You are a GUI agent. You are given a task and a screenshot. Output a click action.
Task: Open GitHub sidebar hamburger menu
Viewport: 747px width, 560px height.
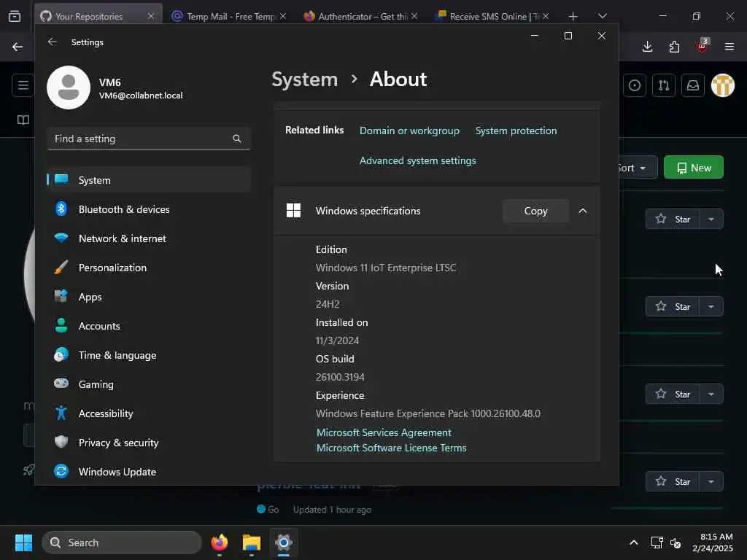(23, 85)
